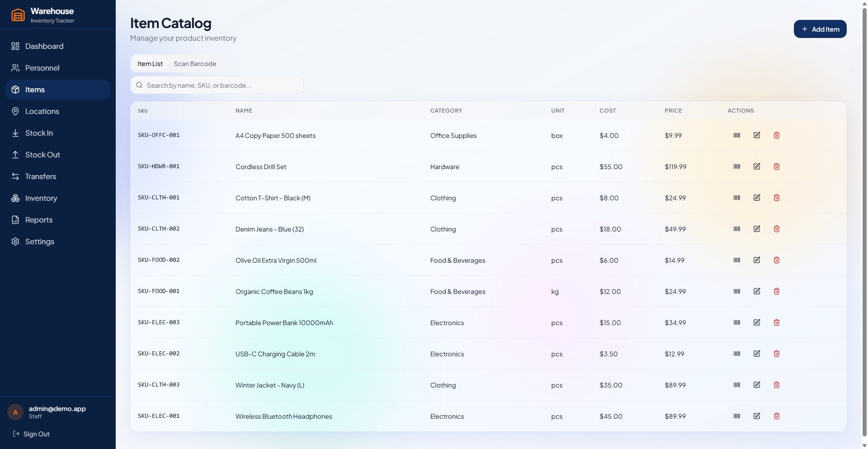Open Settings via the gear icon
The width and height of the screenshot is (868, 449).
15,241
